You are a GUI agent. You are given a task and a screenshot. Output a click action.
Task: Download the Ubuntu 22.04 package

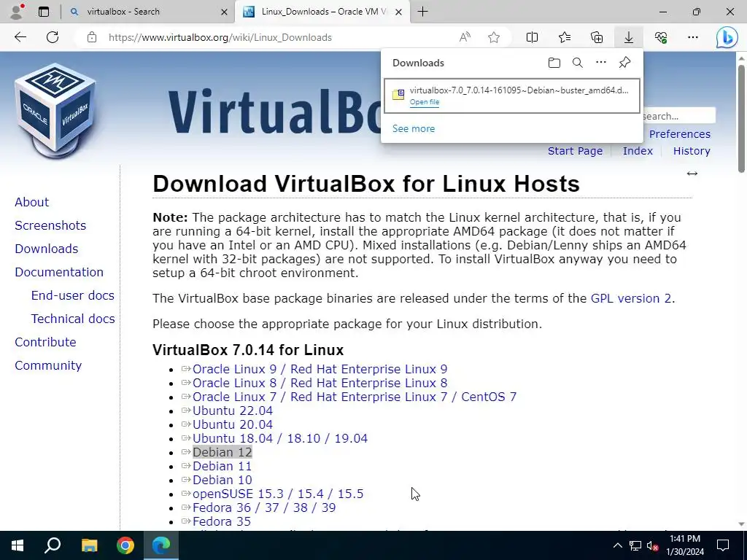point(233,411)
